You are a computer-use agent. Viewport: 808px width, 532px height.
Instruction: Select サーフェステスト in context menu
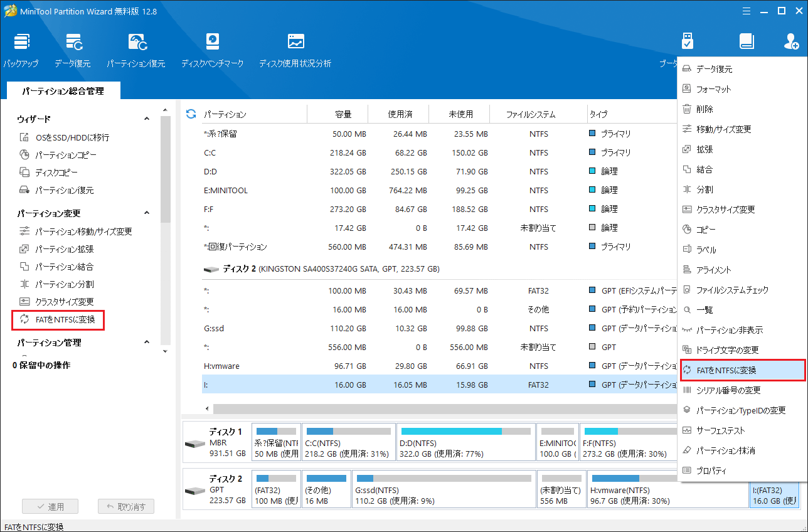click(742, 430)
